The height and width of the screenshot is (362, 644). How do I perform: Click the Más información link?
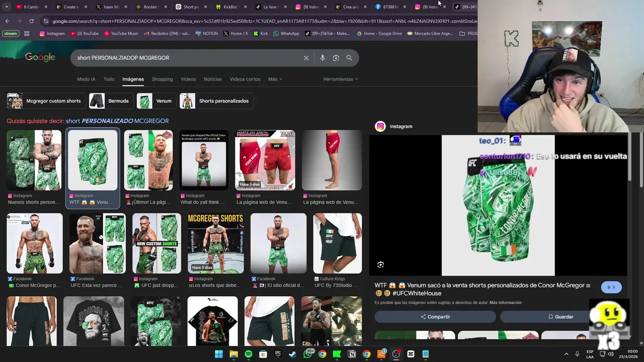pos(505,303)
